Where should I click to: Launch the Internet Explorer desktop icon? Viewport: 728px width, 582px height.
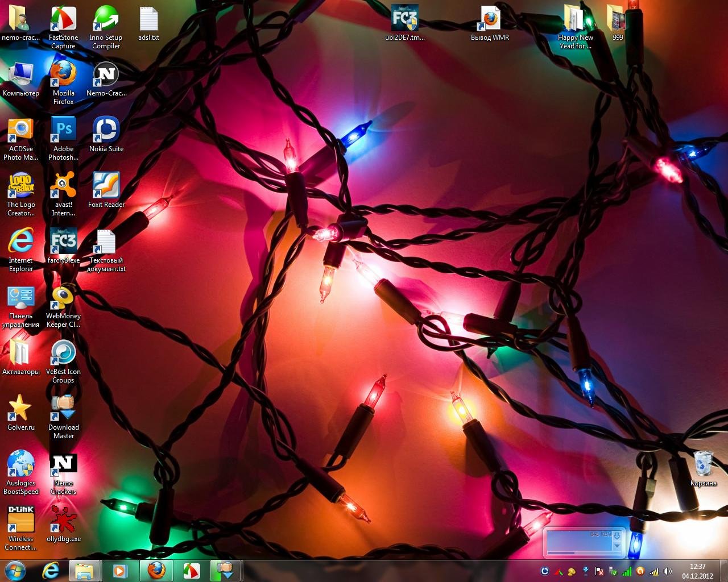pos(21,251)
